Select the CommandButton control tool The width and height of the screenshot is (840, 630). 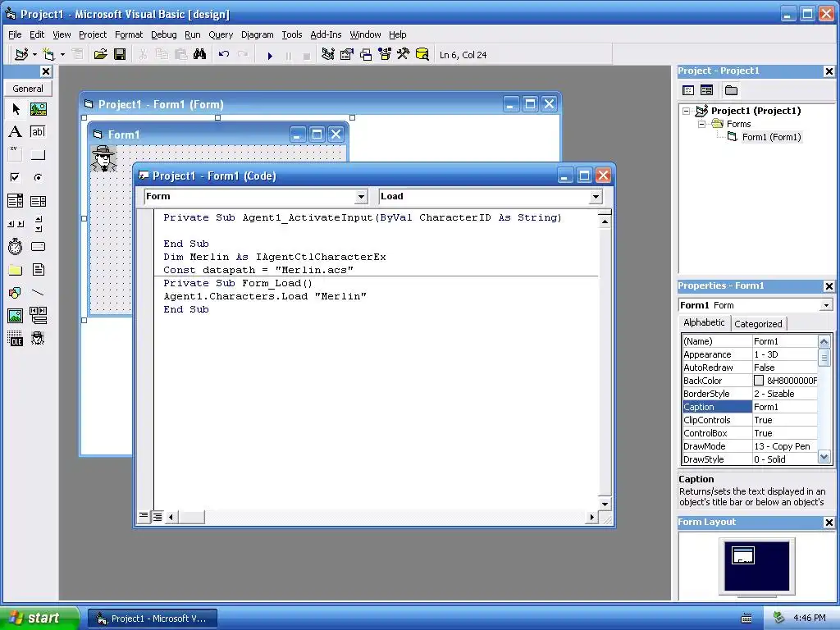(x=38, y=155)
